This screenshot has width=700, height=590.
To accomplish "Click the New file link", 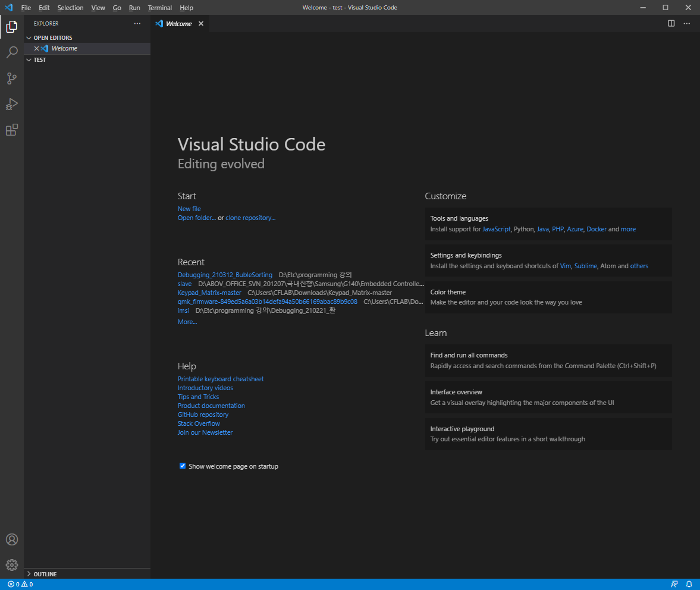I will pos(189,209).
